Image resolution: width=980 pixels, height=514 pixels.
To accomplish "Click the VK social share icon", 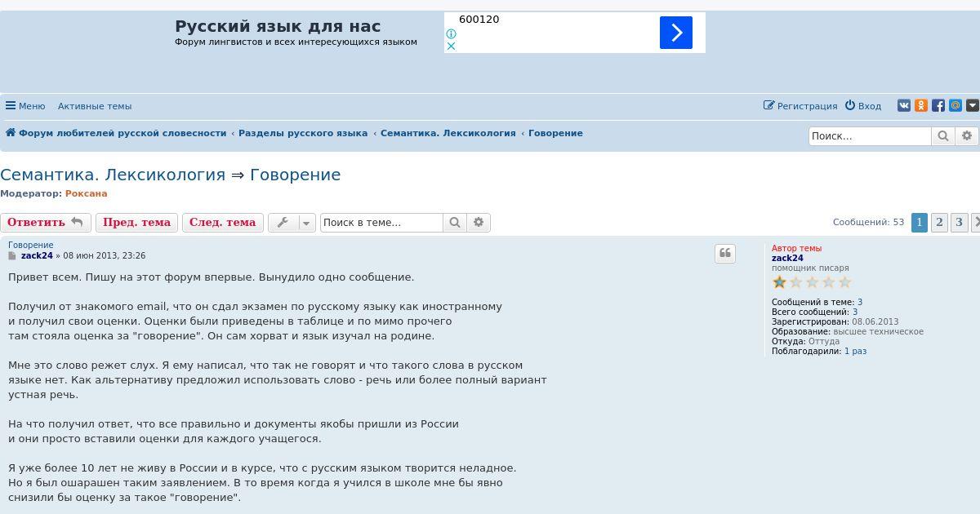I will click(904, 105).
